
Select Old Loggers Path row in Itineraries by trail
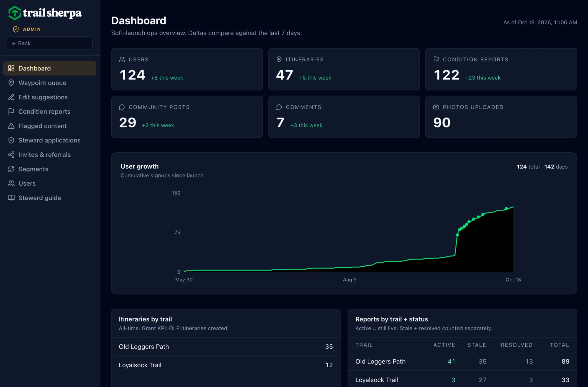pos(226,346)
